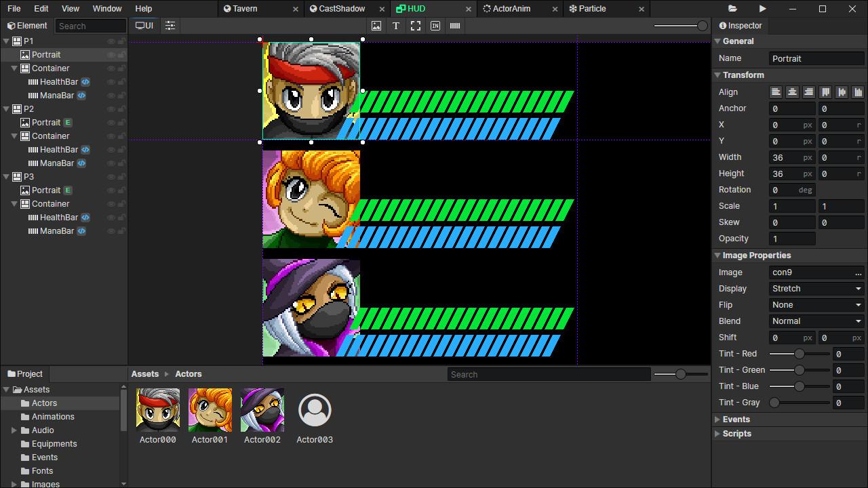Add a gauge element with the striped bars icon
This screenshot has height=488, width=868.
coord(454,26)
